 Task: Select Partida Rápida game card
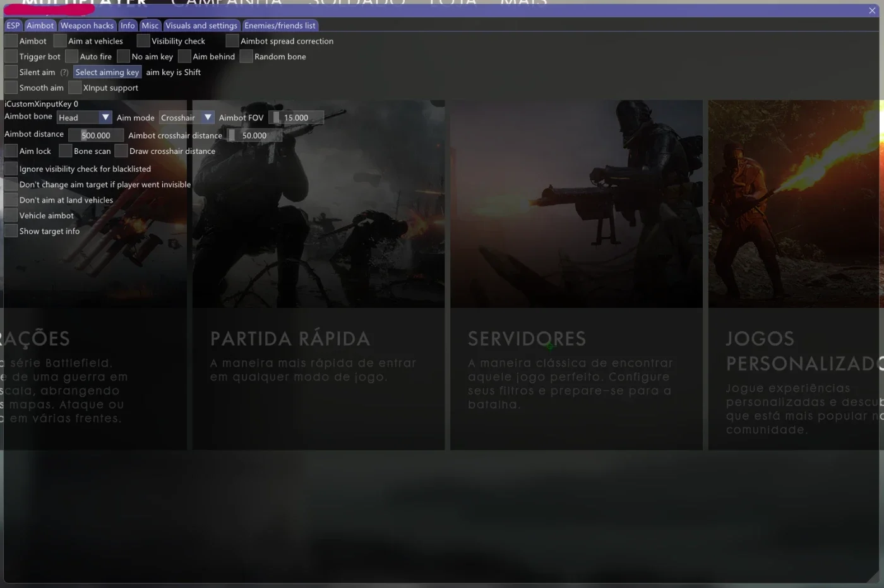(318, 274)
